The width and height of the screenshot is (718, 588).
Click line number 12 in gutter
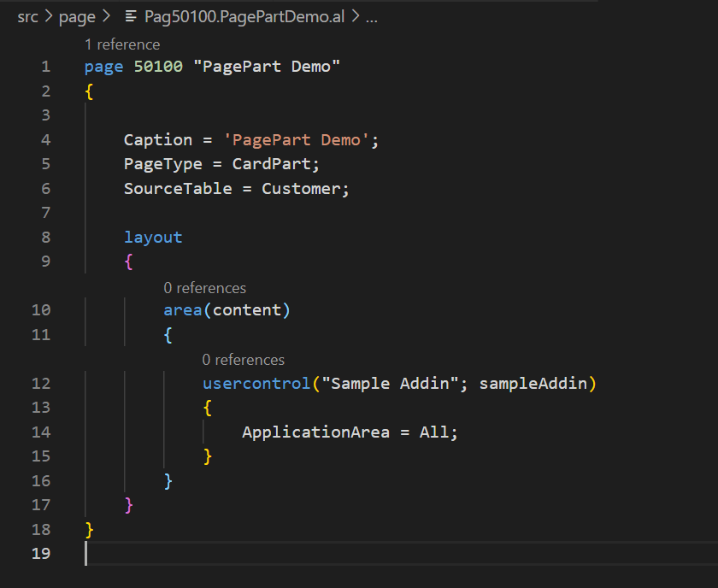click(x=41, y=383)
